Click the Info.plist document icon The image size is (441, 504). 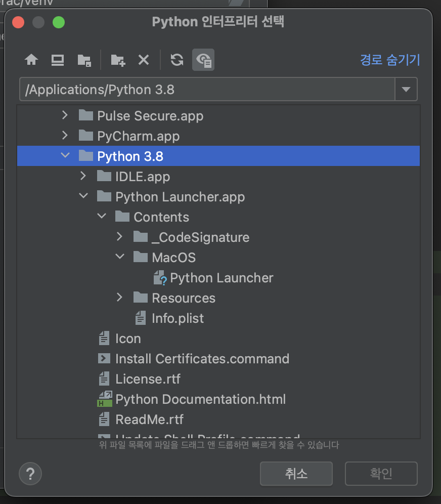point(141,318)
